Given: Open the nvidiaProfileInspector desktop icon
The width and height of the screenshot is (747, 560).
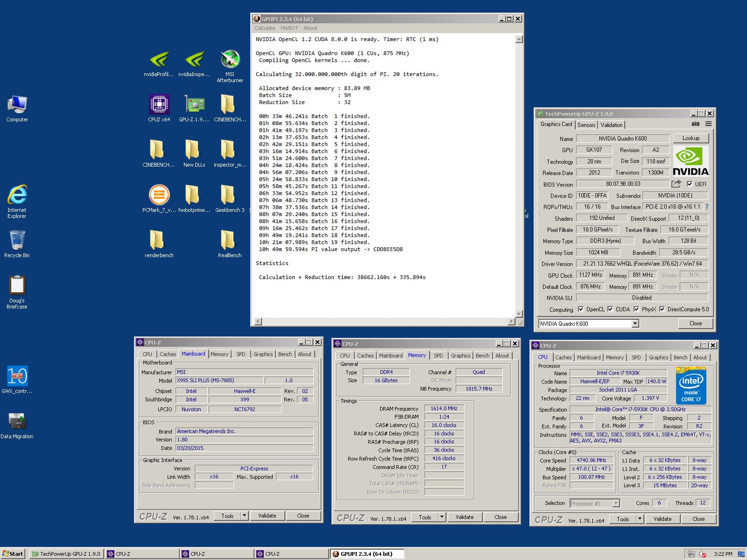Looking at the screenshot, I should (x=159, y=64).
